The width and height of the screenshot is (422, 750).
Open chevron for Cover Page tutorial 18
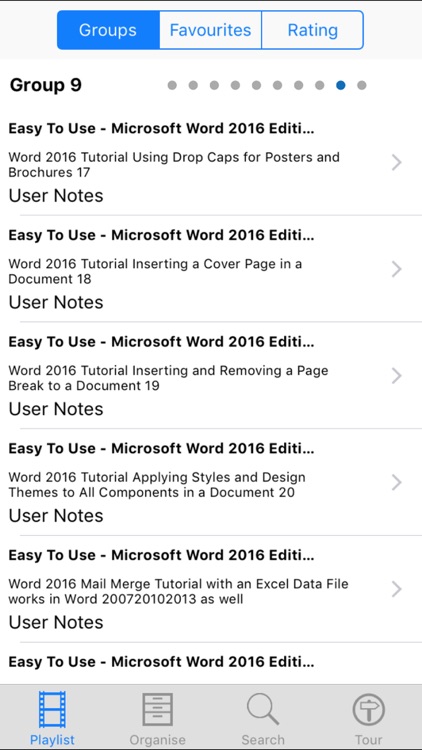(x=397, y=269)
